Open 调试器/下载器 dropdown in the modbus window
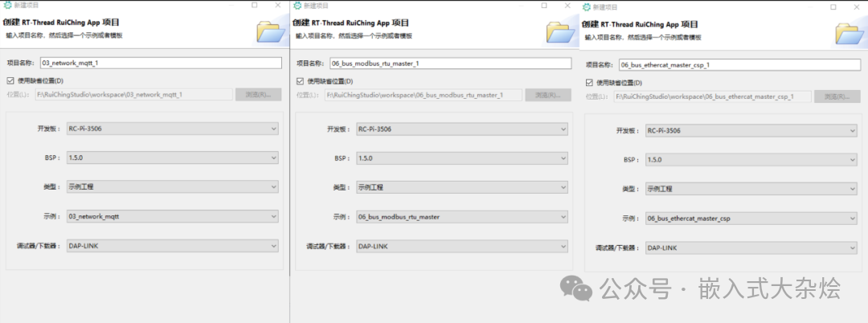 click(x=461, y=246)
